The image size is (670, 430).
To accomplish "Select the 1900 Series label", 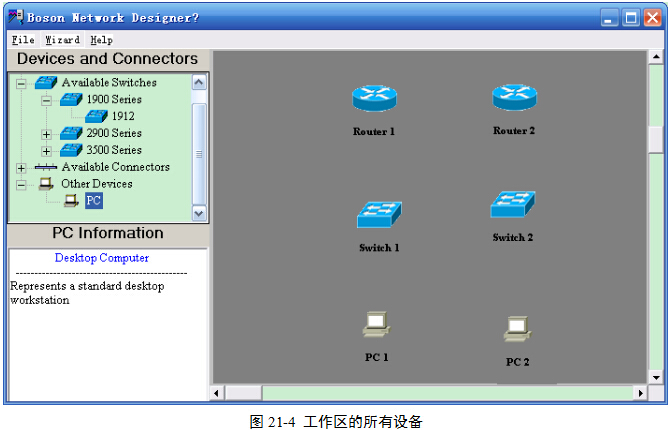I will [x=114, y=100].
